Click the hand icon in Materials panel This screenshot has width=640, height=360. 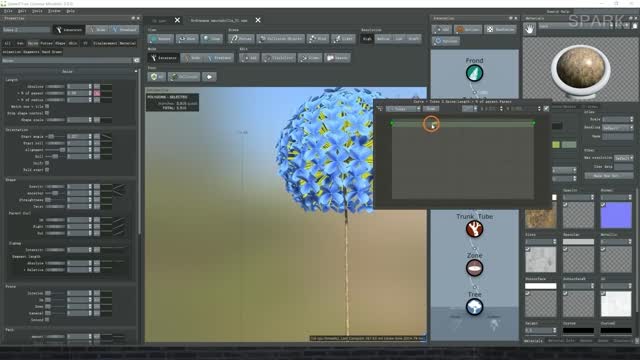pyautogui.click(x=529, y=29)
